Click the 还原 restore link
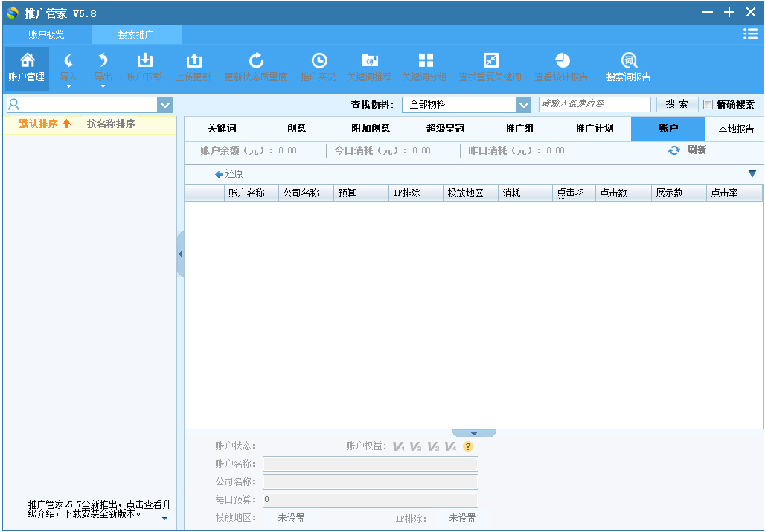765x532 pixels. pyautogui.click(x=229, y=174)
